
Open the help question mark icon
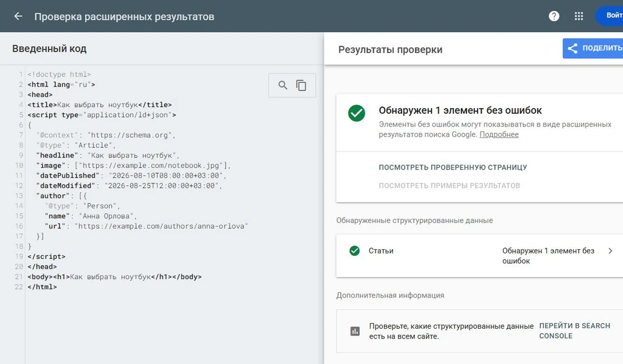tap(554, 16)
